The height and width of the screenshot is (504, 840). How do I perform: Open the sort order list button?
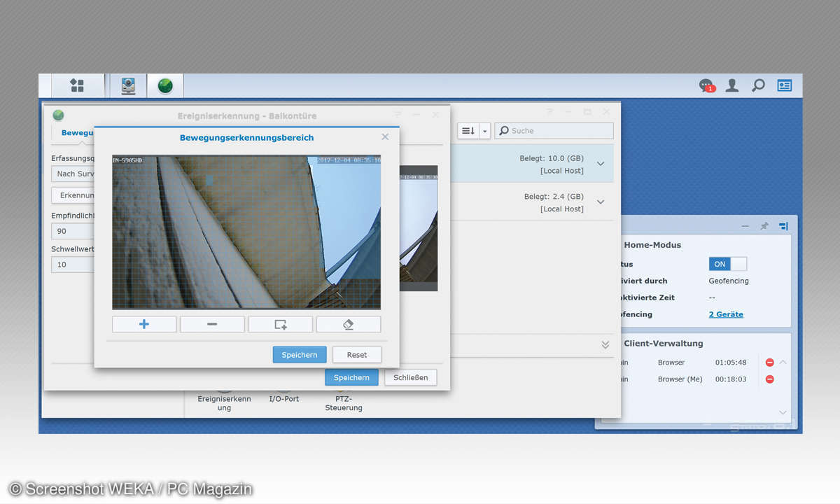(x=468, y=131)
